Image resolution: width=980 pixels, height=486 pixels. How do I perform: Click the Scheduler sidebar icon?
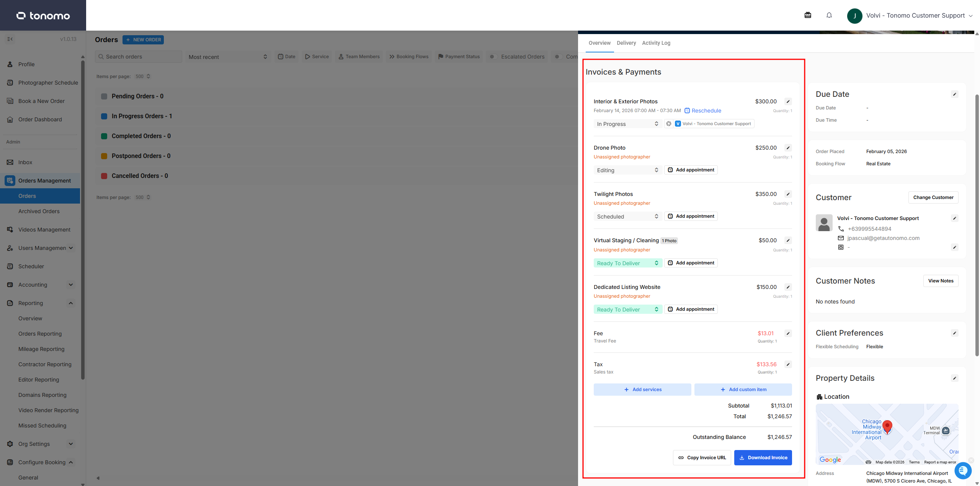(10, 266)
